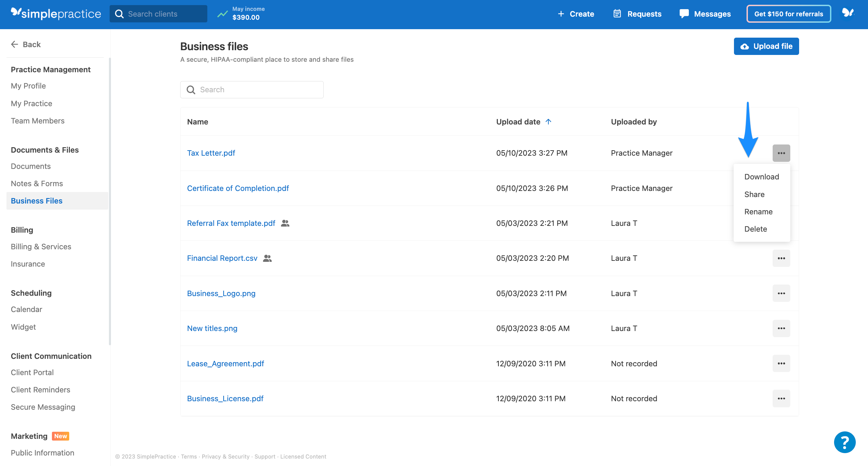Image resolution: width=868 pixels, height=466 pixels.
Task: Open options menu for Business_License.pdf
Action: (x=781, y=399)
